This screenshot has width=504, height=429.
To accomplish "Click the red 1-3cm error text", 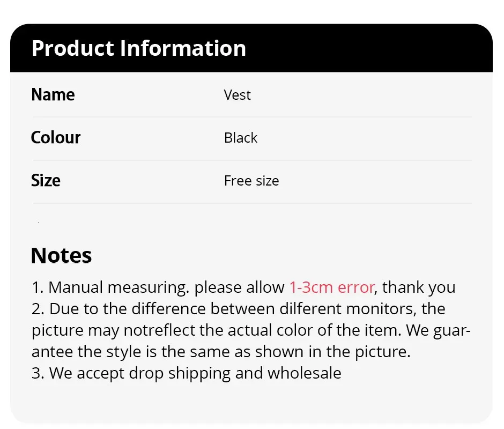I will (331, 287).
